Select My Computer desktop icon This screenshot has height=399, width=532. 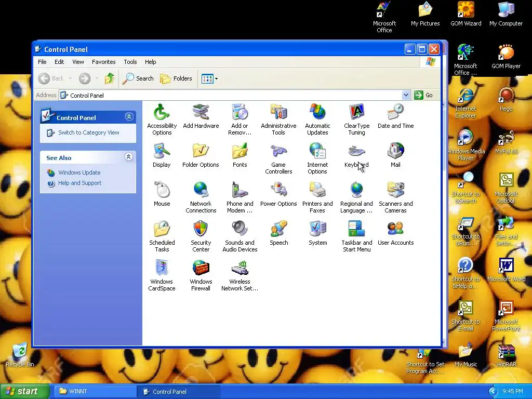click(x=506, y=14)
